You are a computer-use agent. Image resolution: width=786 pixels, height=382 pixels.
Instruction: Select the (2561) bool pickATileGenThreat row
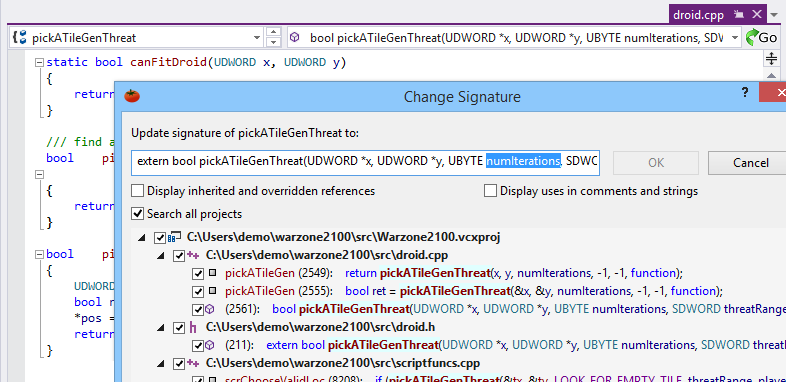(505, 309)
